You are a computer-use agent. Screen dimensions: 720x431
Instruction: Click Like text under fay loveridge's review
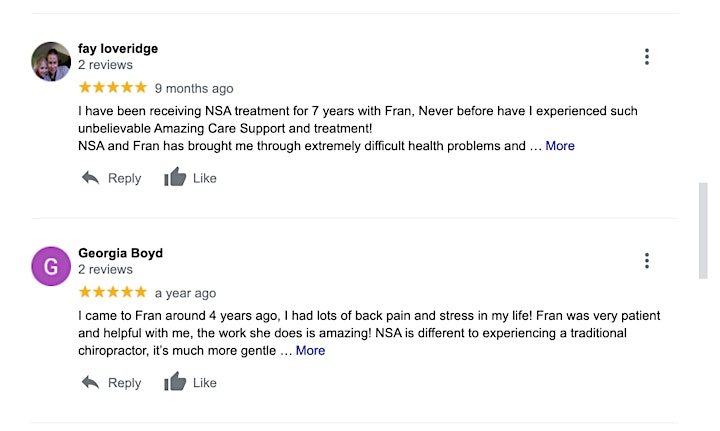(205, 178)
